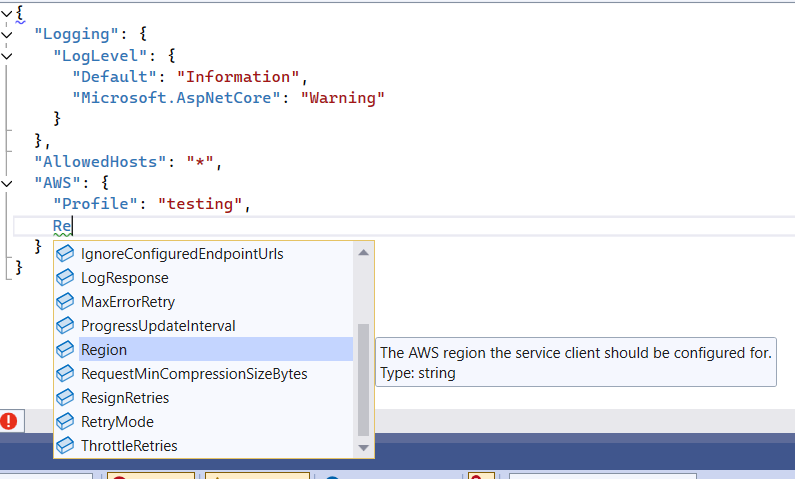Select Region from the completion list
The image size is (795, 479).
click(x=104, y=350)
